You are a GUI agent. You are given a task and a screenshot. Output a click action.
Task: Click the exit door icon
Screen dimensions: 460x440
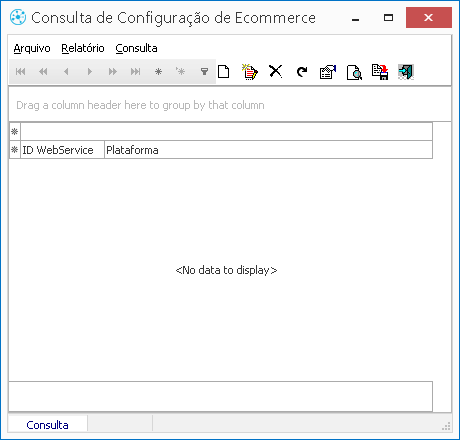[x=406, y=72]
